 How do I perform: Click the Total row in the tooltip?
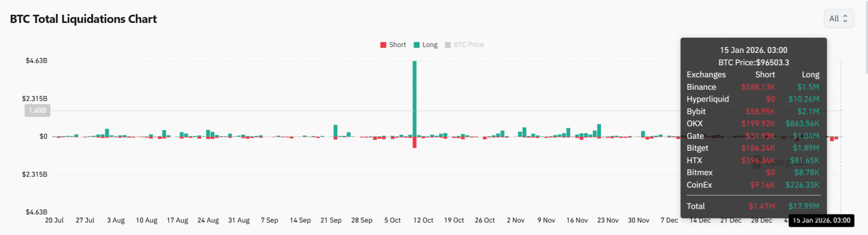753,206
